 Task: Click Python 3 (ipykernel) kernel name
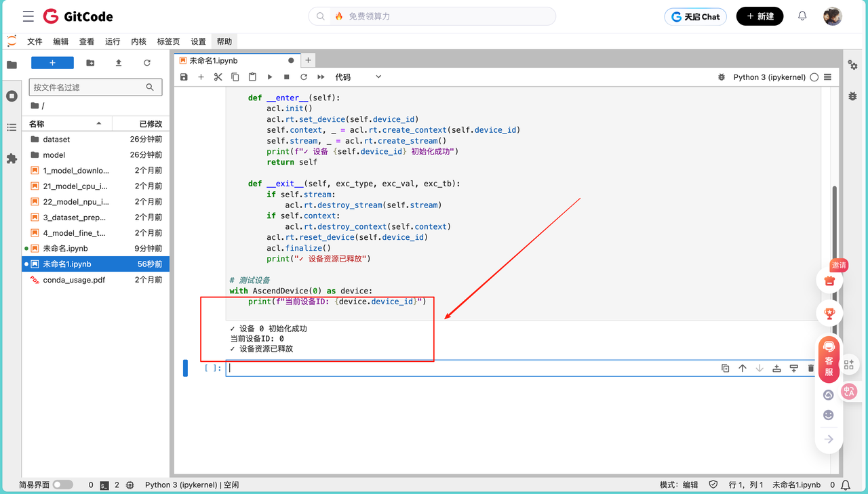770,77
